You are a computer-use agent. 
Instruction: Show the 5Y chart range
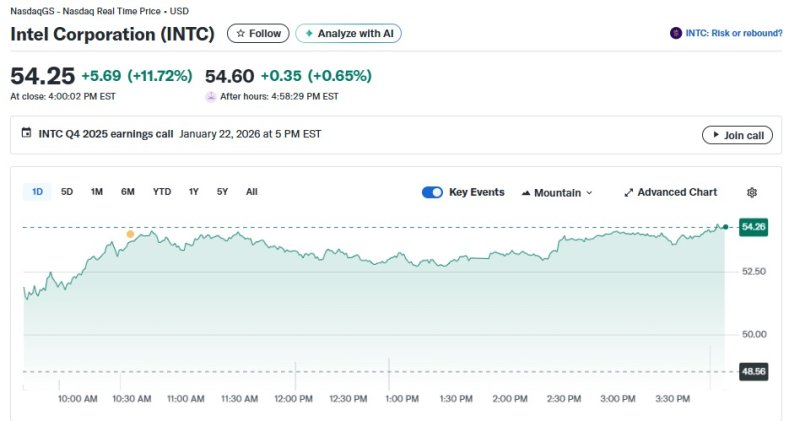pos(222,191)
